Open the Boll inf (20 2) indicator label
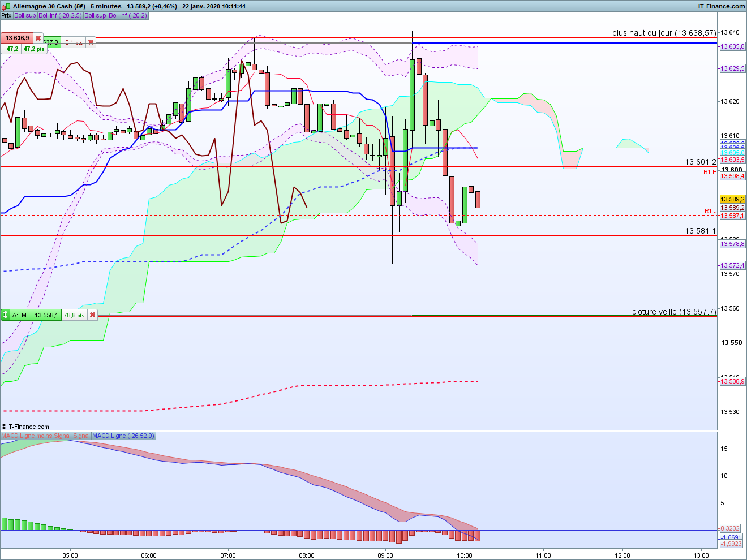Image resolution: width=747 pixels, height=560 pixels. [128, 15]
